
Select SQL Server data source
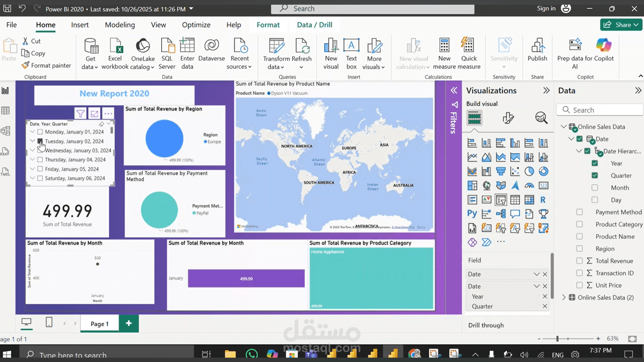167,54
